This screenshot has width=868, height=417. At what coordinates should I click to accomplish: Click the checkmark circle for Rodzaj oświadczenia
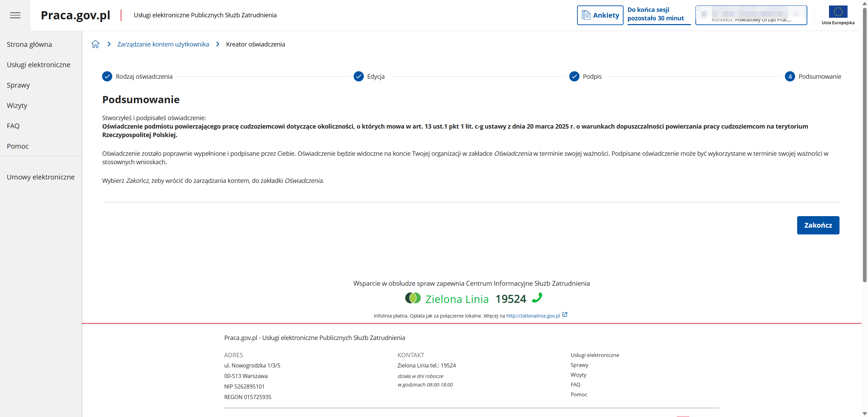(107, 77)
